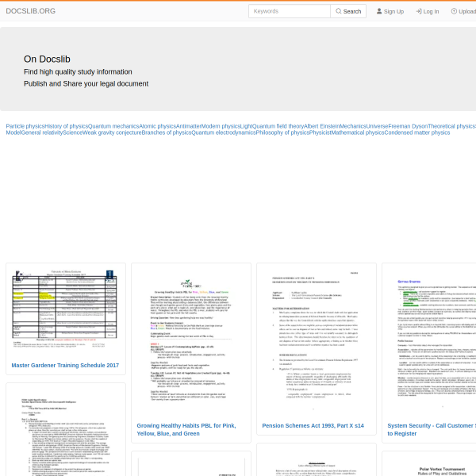Open the Condensed matter physics topic link
476x476 pixels.
click(x=417, y=132)
